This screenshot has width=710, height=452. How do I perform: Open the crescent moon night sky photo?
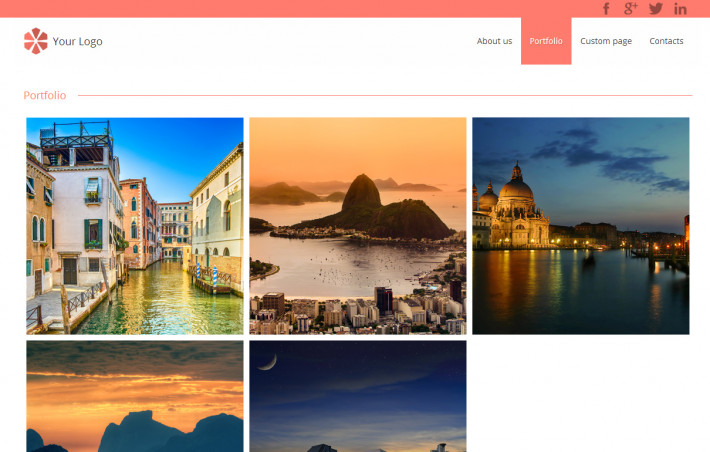click(x=358, y=396)
